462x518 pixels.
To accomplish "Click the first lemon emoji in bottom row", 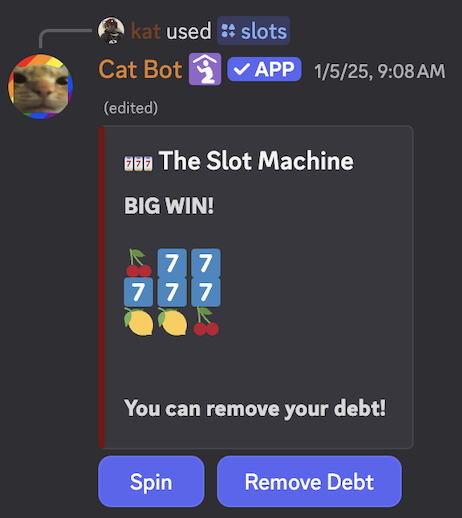I will point(139,321).
